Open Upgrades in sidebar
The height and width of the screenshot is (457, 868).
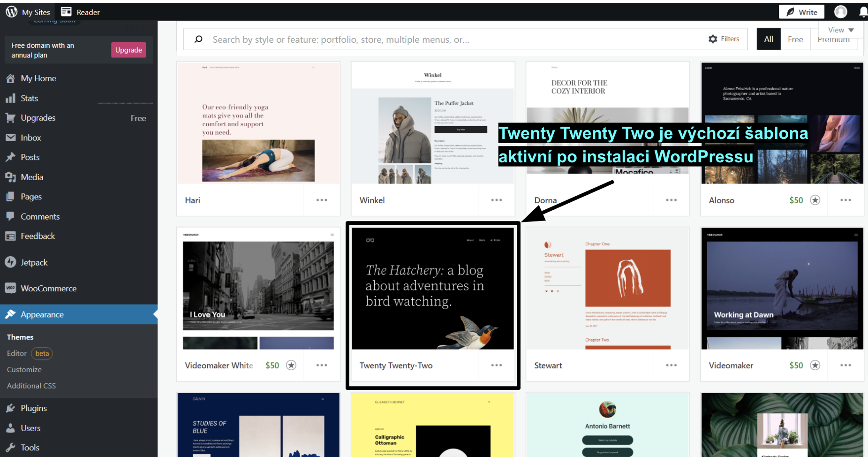pyautogui.click(x=79, y=118)
